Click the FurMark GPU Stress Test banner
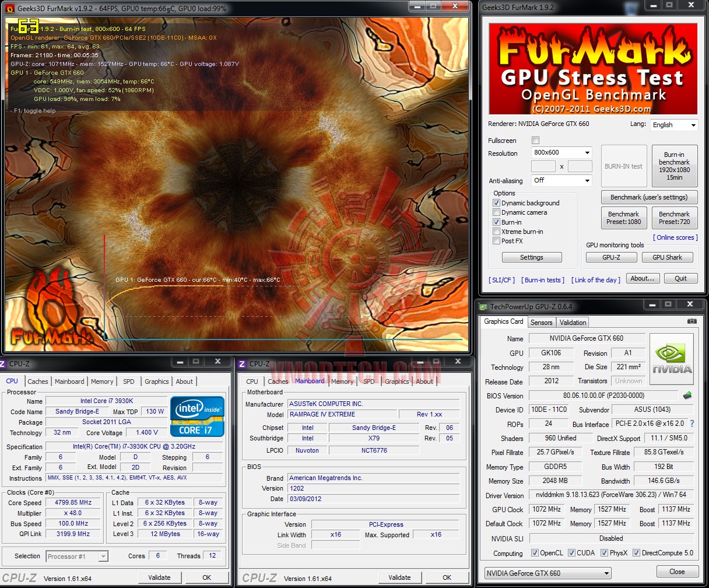 (593, 69)
